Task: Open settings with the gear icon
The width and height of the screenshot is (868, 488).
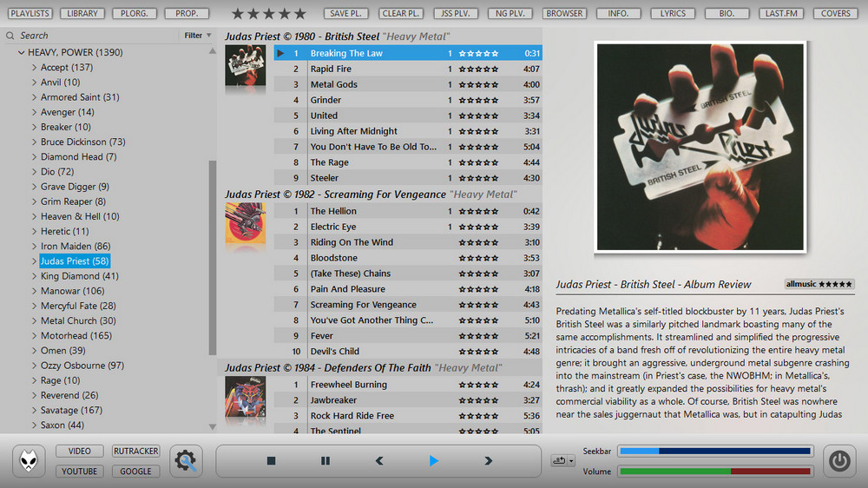Action: click(x=186, y=461)
